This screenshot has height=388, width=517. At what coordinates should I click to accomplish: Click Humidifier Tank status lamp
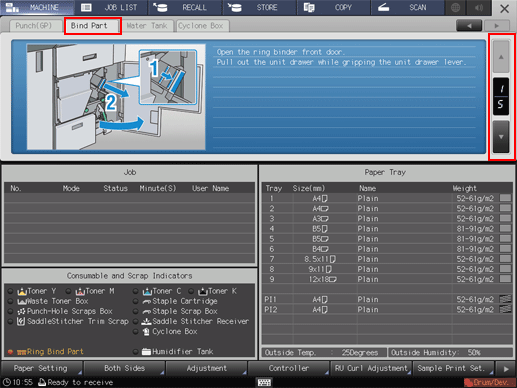tap(136, 352)
